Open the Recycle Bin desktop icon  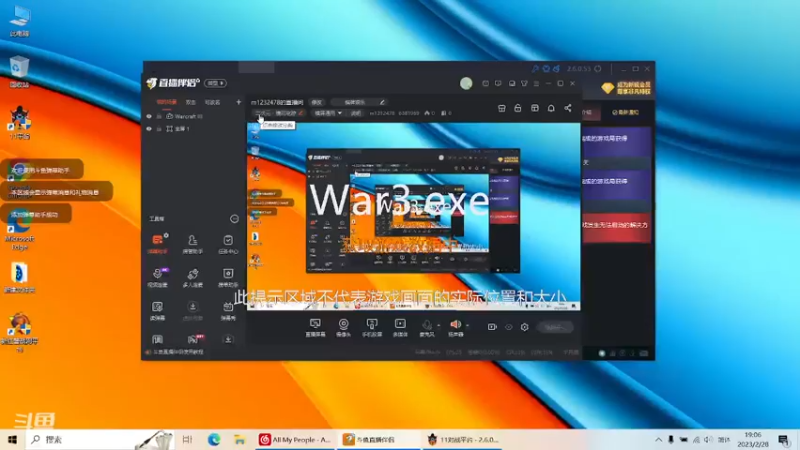19,72
